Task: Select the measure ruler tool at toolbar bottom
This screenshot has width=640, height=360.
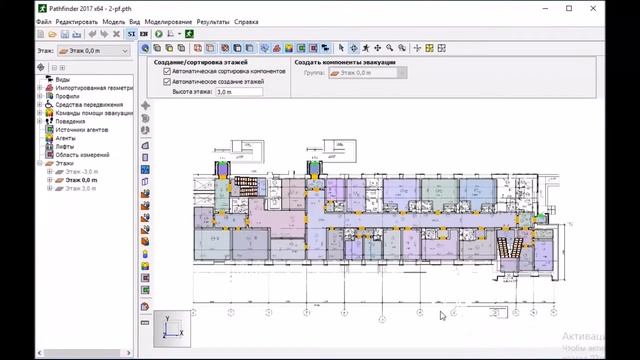Action: point(145,323)
